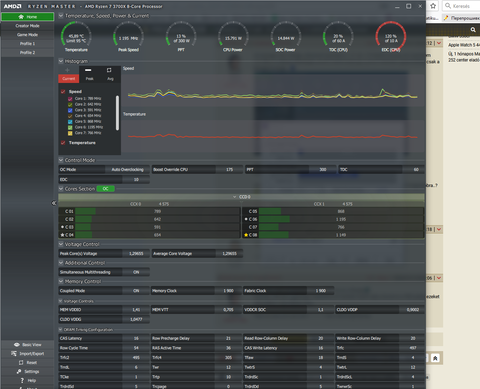This screenshot has height=389, width=480.
Task: Click the histogram zoom-in plus icon
Action: [67, 70]
